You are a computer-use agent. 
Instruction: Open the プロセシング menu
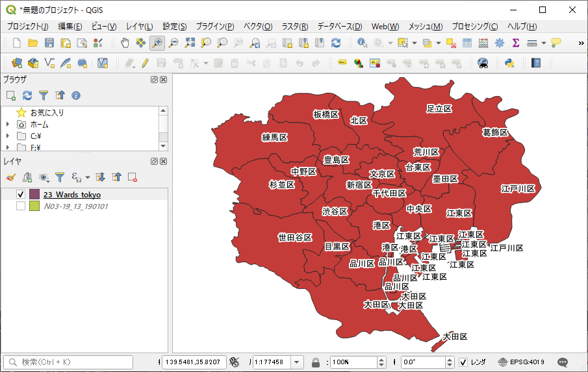coord(474,27)
